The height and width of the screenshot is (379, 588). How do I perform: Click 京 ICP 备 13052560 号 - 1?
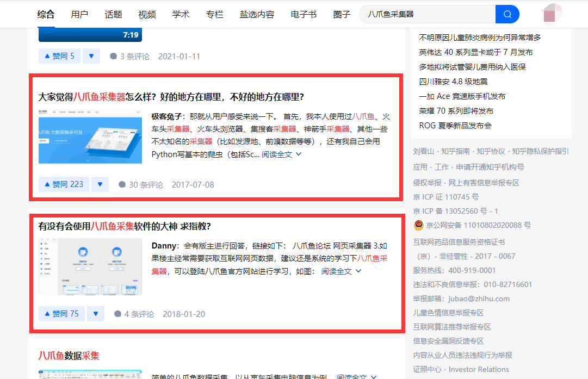click(456, 211)
